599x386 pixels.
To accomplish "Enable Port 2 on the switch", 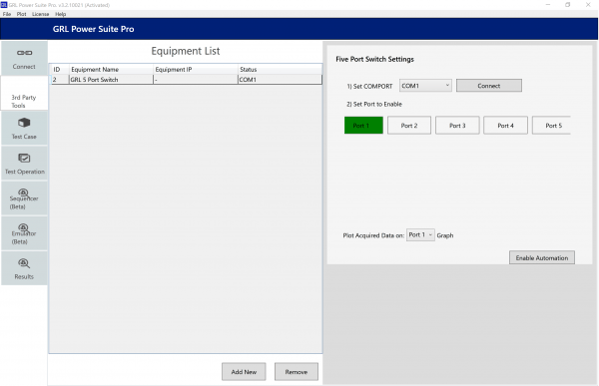I will pyautogui.click(x=409, y=125).
